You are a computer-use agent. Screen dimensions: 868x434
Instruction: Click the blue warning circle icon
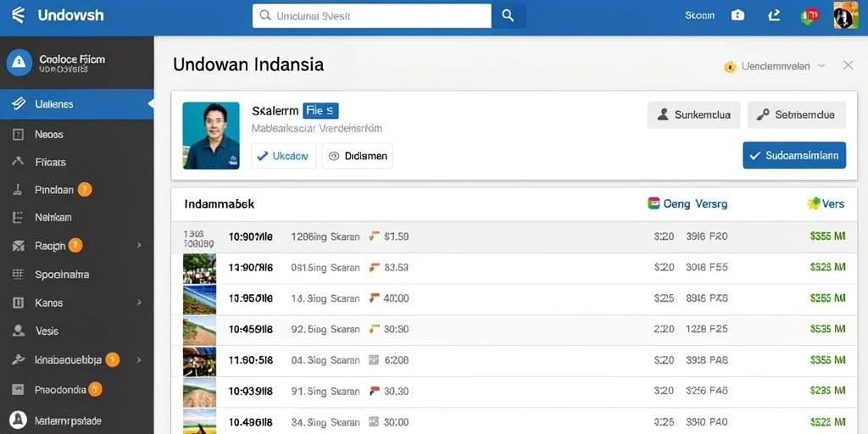coord(19,63)
